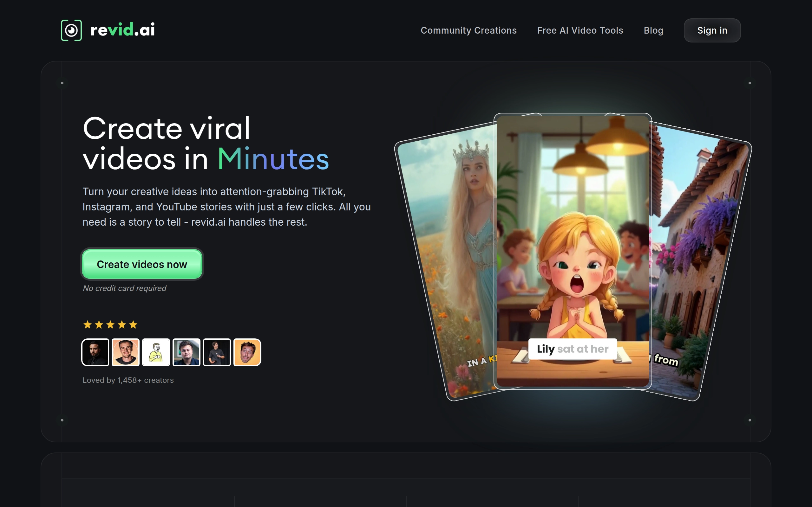Click the revid.ai wordmark text
This screenshot has width=812, height=507.
point(122,30)
